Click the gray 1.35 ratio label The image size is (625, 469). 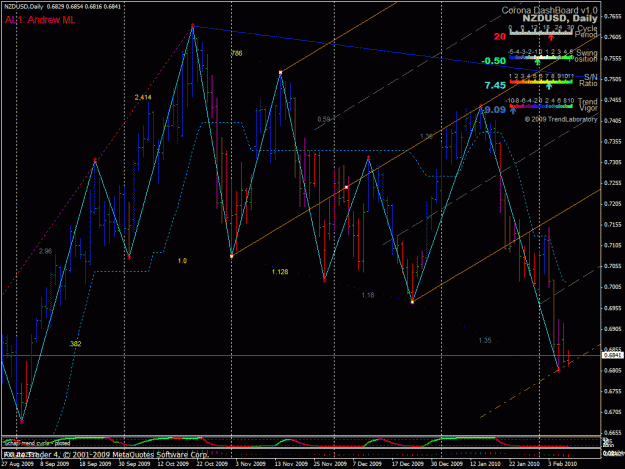click(485, 340)
